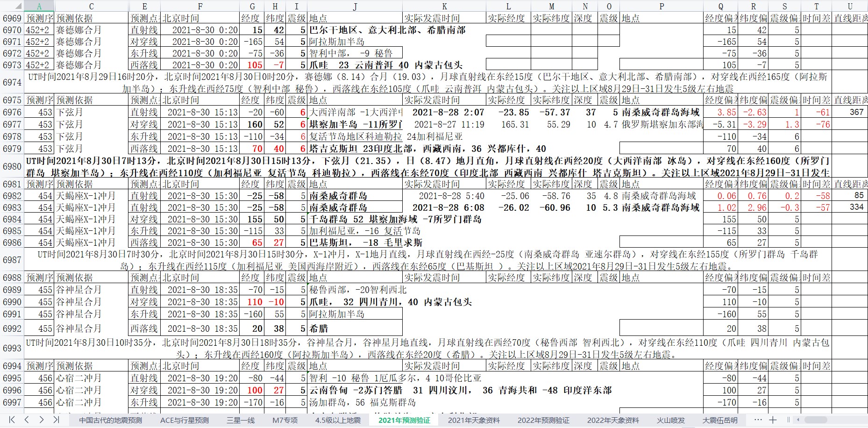This screenshot has width=868, height=428.
Task: Click the scroll-left arrow of horizontal scrollbar
Action: 798,420
